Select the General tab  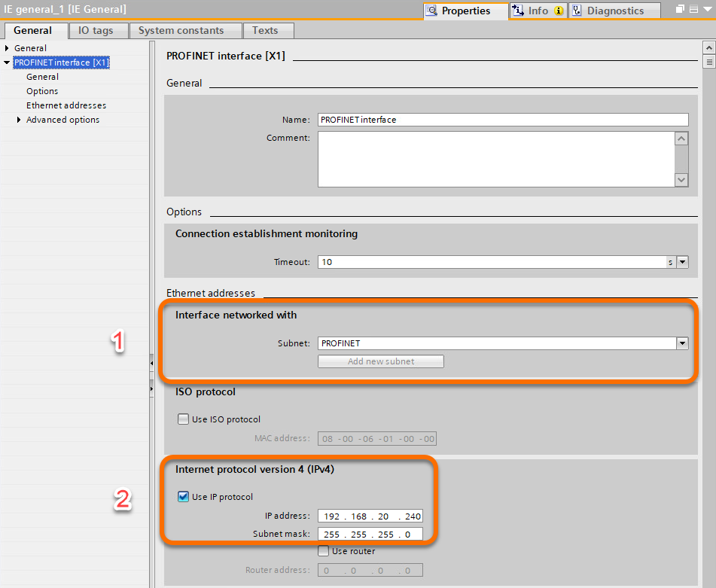[x=36, y=31]
